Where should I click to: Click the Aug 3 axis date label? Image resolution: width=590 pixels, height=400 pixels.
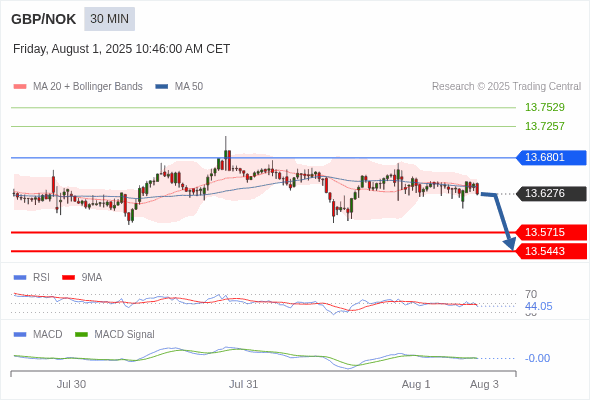[484, 385]
